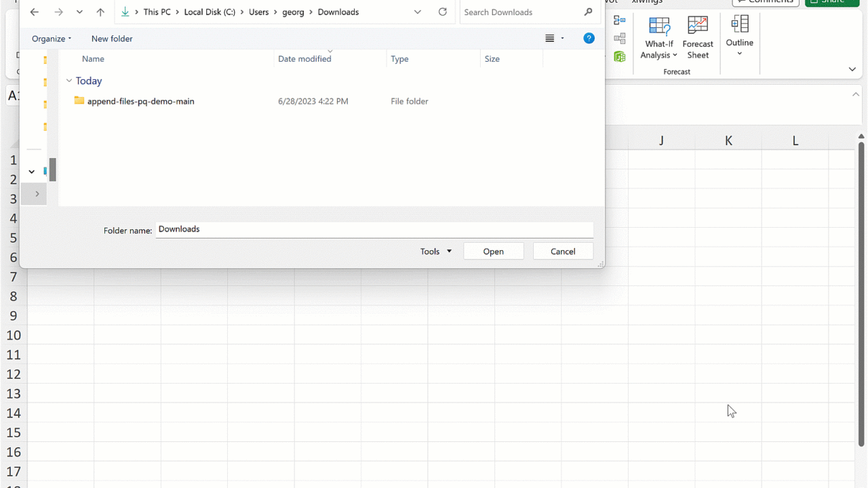Go up one folder level
Screen dimensions: 868x488
100,12
